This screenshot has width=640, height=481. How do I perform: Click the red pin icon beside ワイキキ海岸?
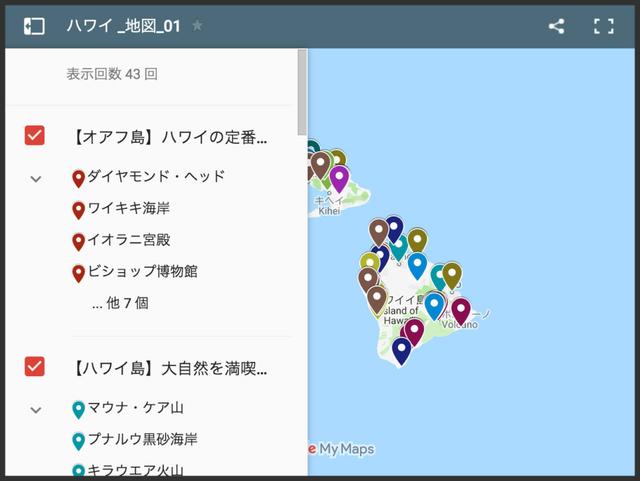(78, 211)
